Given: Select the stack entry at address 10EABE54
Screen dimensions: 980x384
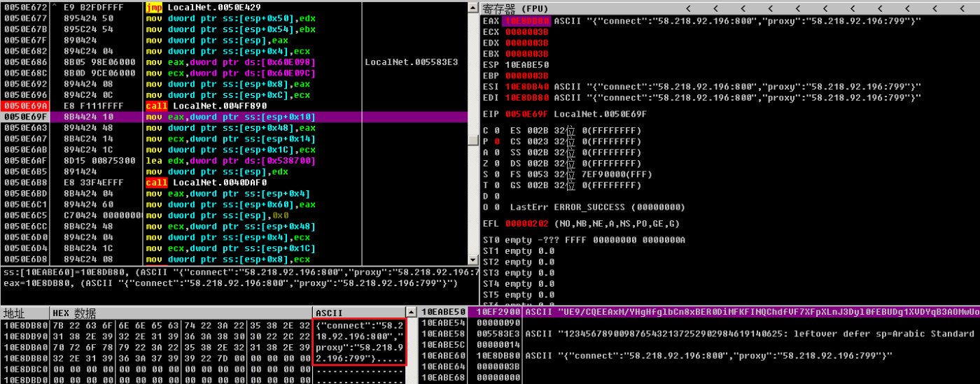Looking at the screenshot, I should coord(699,323).
